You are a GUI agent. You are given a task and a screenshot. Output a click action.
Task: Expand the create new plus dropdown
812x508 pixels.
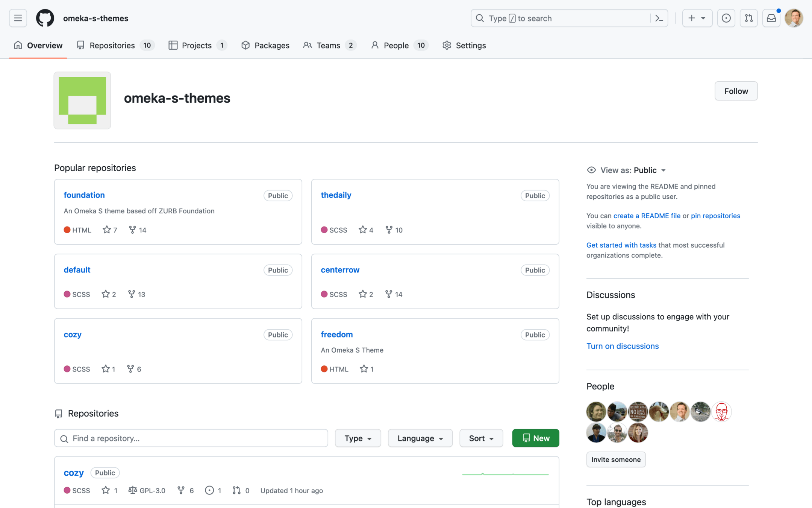(x=697, y=18)
